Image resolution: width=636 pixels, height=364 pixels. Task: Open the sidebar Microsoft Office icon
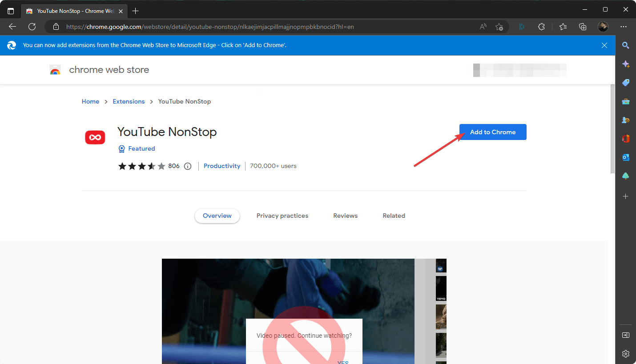click(x=626, y=139)
